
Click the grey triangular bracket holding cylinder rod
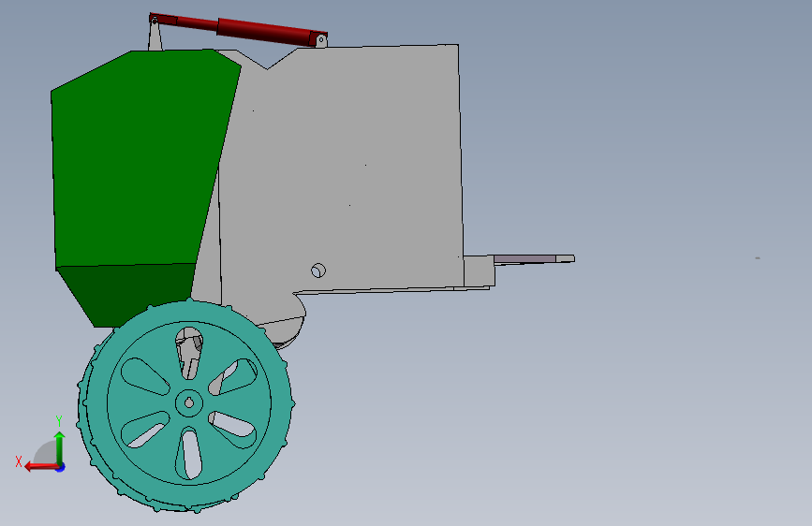click(x=155, y=37)
